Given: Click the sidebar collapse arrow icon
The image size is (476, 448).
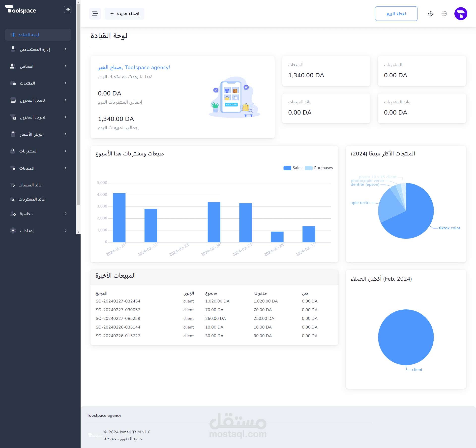Looking at the screenshot, I should pyautogui.click(x=68, y=9).
